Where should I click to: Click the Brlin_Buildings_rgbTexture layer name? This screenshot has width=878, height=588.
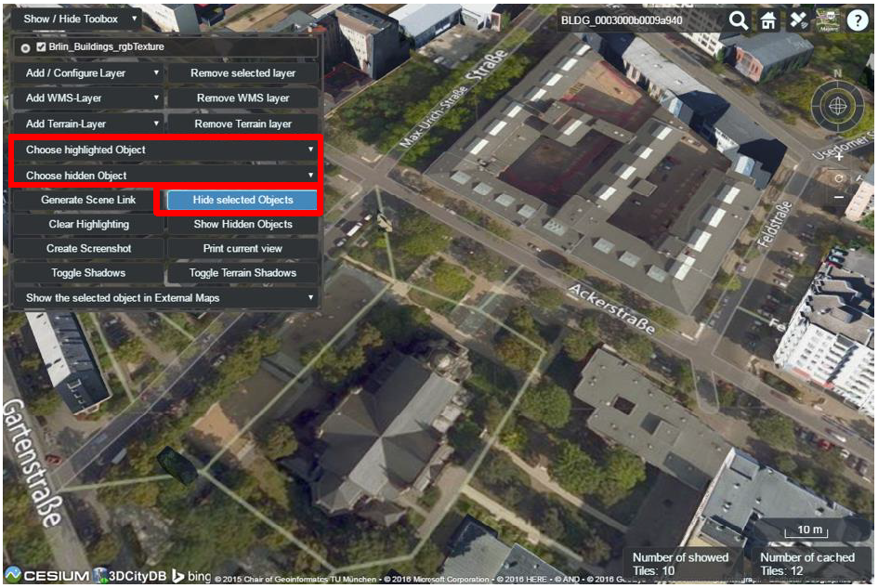tap(107, 47)
